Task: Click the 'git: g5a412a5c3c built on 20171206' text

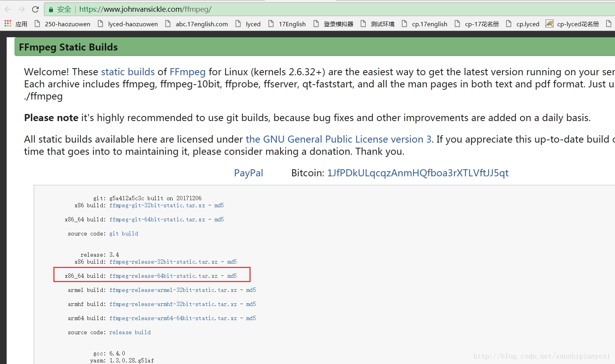Action: 147,198
